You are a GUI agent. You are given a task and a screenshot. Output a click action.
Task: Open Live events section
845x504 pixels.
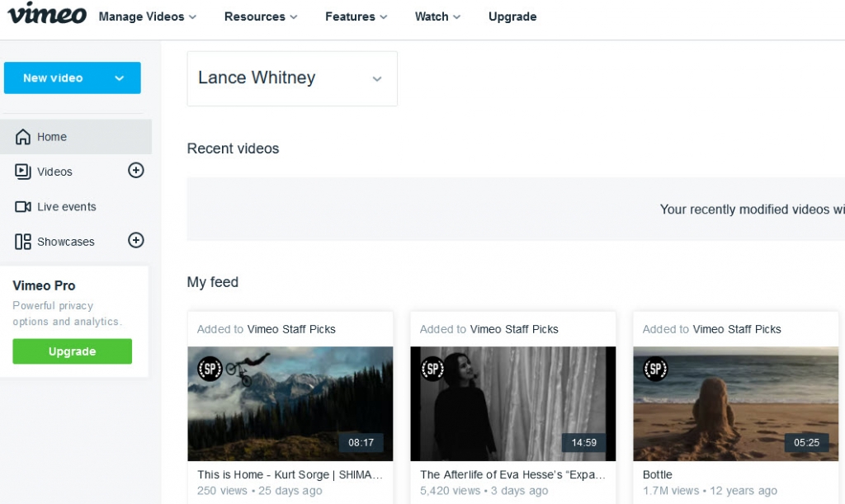pos(66,206)
